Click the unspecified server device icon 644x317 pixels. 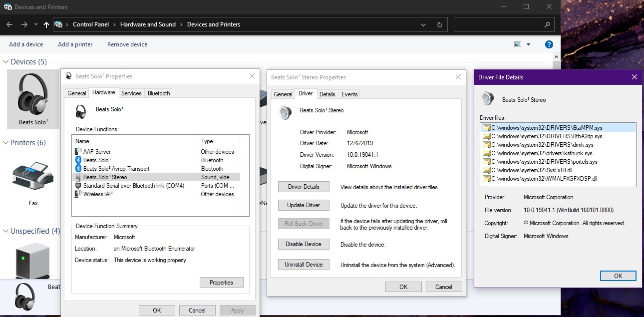point(33,261)
